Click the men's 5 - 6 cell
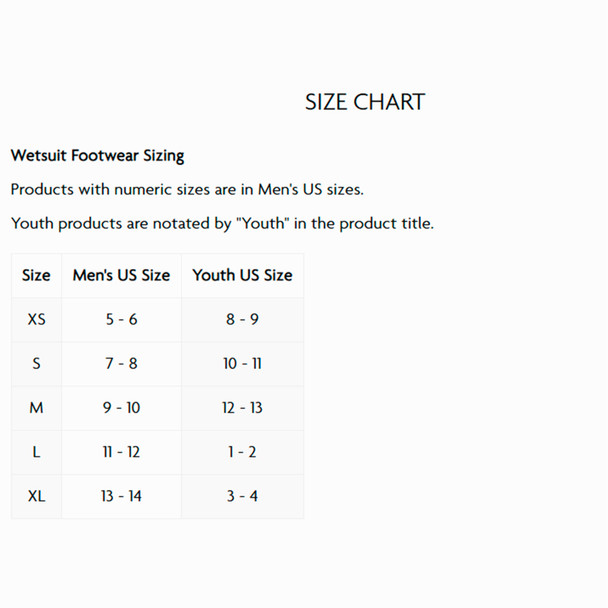This screenshot has height=608, width=608. 121,319
